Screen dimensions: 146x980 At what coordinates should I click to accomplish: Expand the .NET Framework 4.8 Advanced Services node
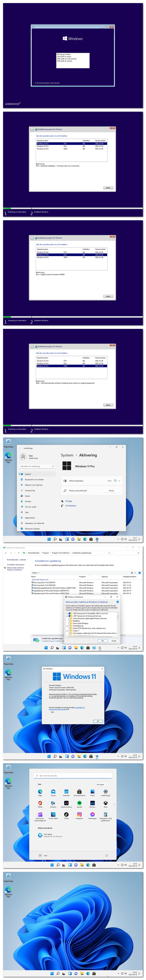tap(67, 616)
